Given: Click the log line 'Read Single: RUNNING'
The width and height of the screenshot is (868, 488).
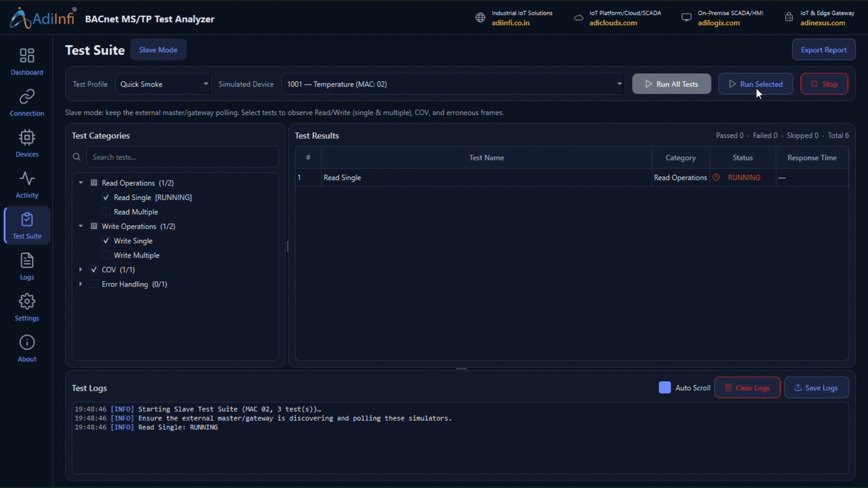Looking at the screenshot, I should click(x=146, y=427).
